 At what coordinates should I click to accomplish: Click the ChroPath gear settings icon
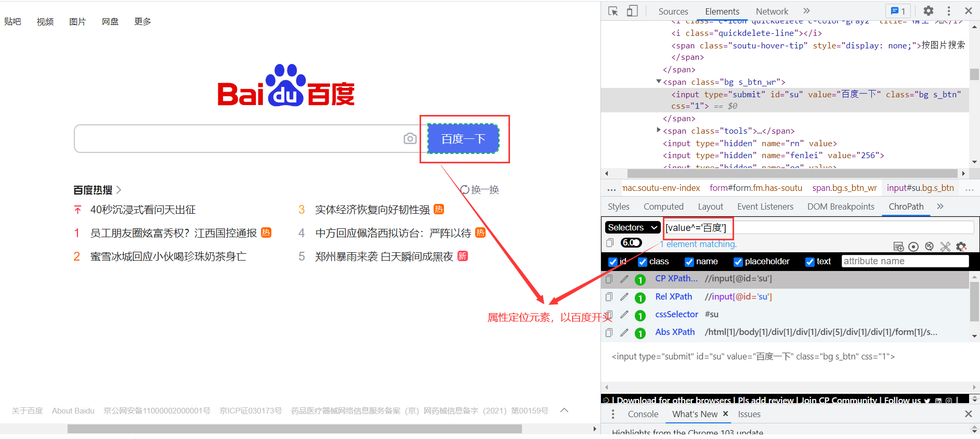[x=961, y=247]
